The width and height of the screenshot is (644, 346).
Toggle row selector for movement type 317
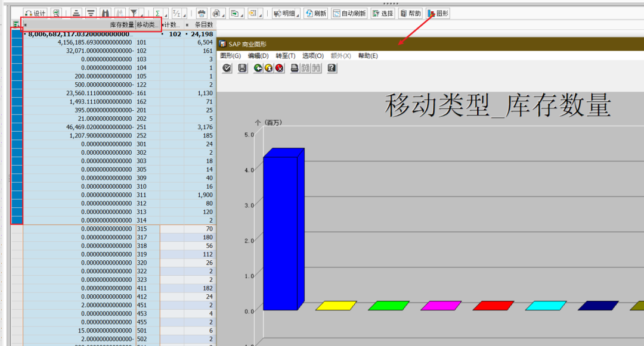click(x=17, y=238)
